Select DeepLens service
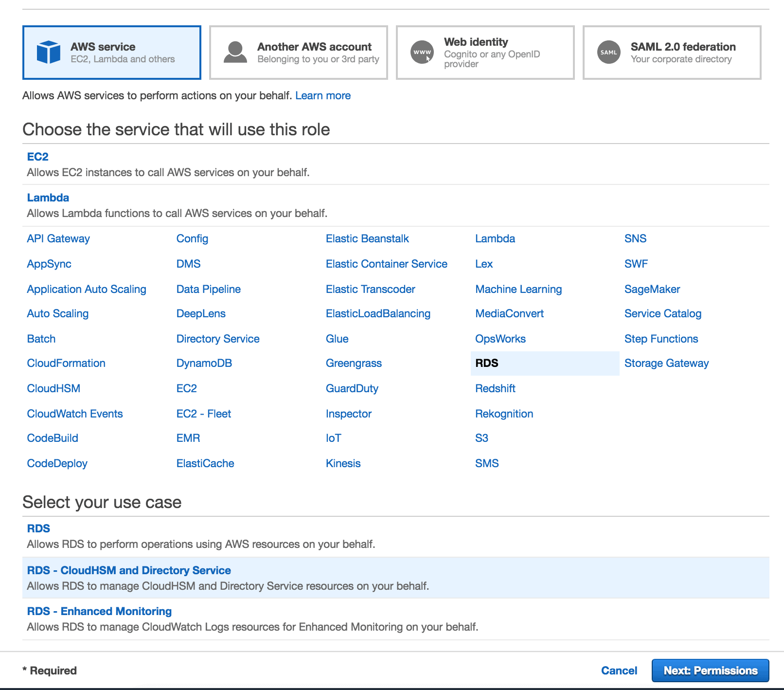Viewport: 784px width, 690px height. coord(201,313)
